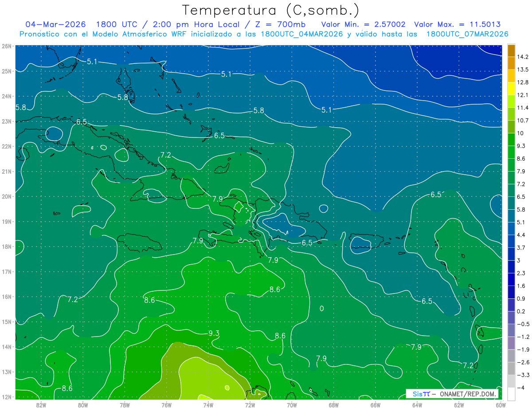
Task: Click the 70W longitude axis label
Action: click(292, 404)
